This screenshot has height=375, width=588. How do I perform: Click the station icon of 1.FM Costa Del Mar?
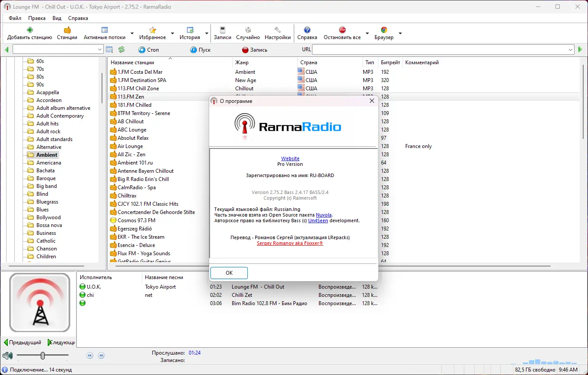tap(113, 72)
